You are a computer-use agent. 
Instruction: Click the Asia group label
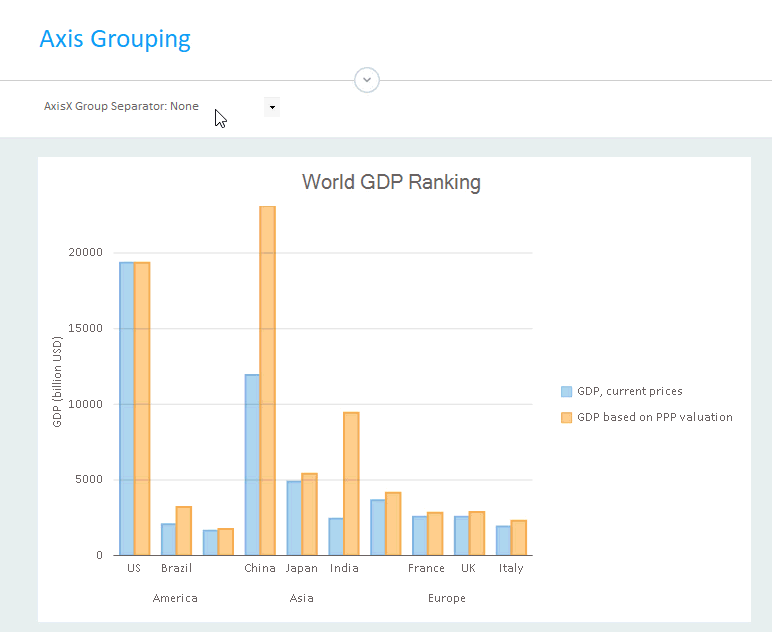click(301, 598)
